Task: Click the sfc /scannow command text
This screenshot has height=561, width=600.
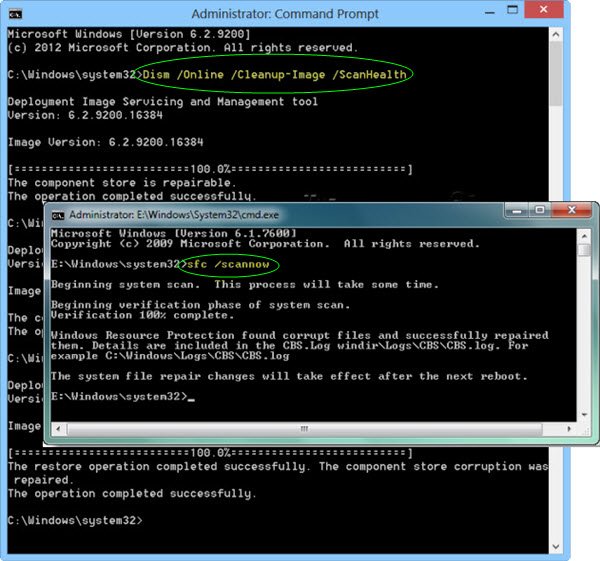Action: point(228,264)
